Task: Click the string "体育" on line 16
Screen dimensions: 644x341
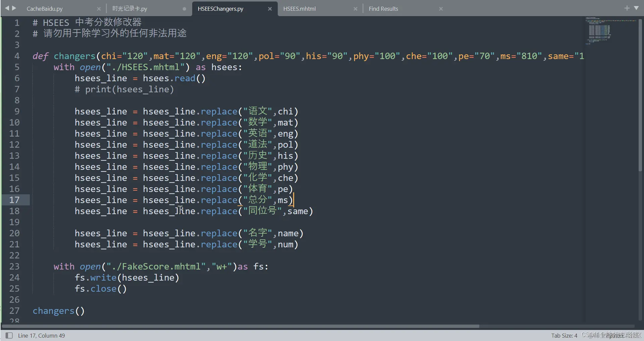Action: [x=258, y=189]
